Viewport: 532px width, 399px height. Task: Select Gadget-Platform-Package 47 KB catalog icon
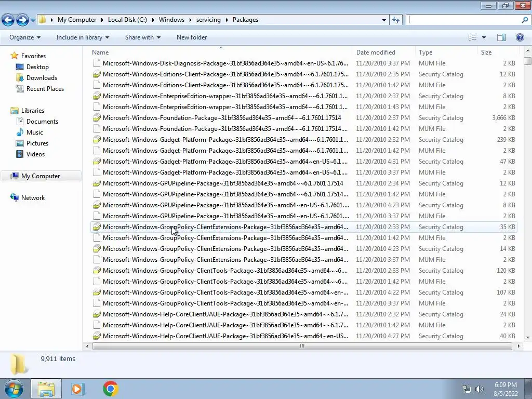pos(97,162)
